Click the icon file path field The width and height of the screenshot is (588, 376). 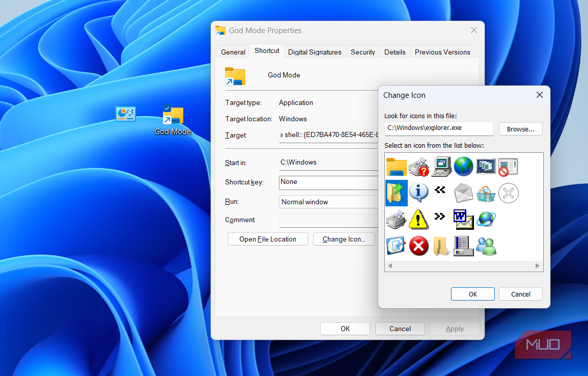pyautogui.click(x=439, y=128)
